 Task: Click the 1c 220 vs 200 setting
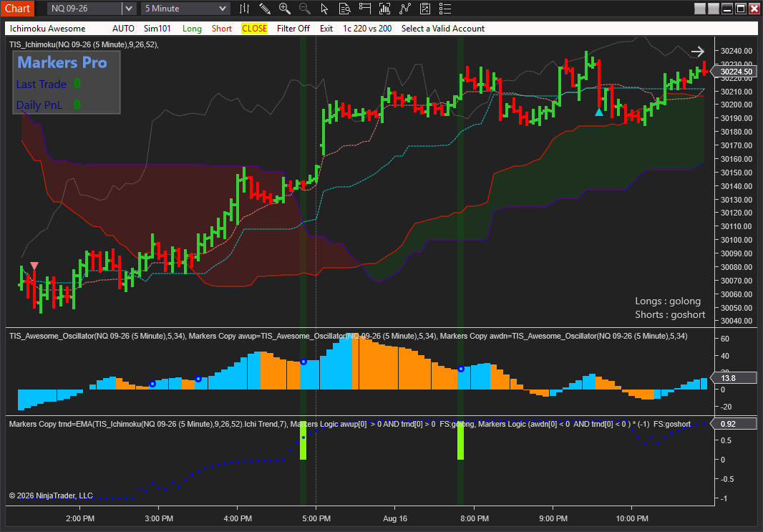point(367,28)
